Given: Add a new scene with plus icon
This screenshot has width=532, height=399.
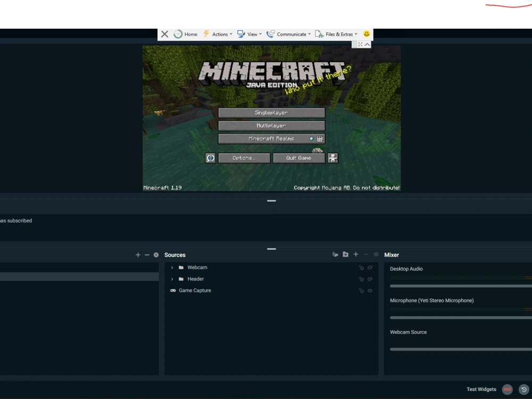Looking at the screenshot, I should [x=138, y=255].
